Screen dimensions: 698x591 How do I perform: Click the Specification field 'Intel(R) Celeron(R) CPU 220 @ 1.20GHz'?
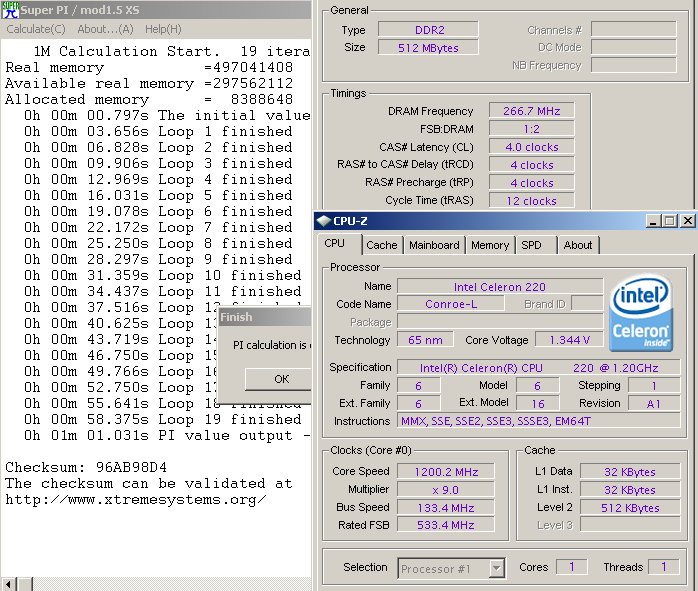539,368
